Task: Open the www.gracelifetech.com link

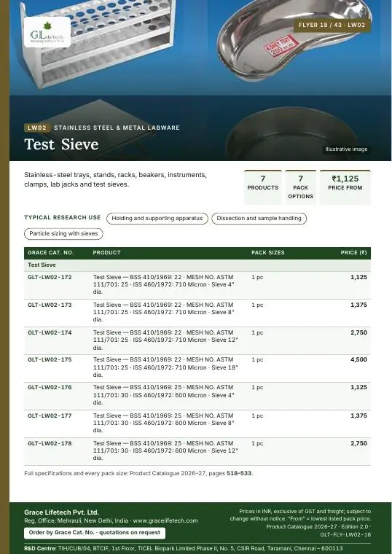Action: (165, 520)
